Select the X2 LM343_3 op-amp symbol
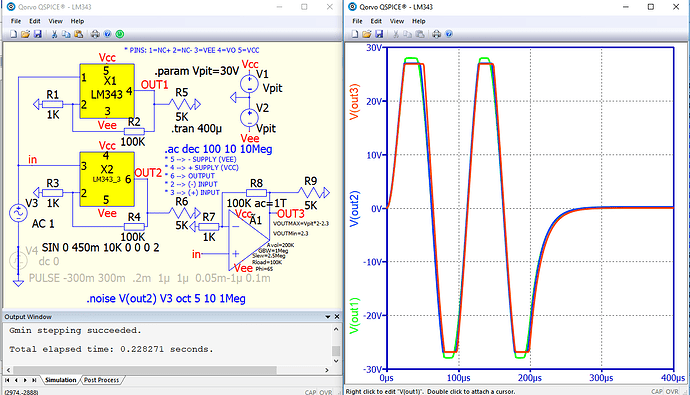This screenshot has width=690, height=395. pyautogui.click(x=107, y=179)
